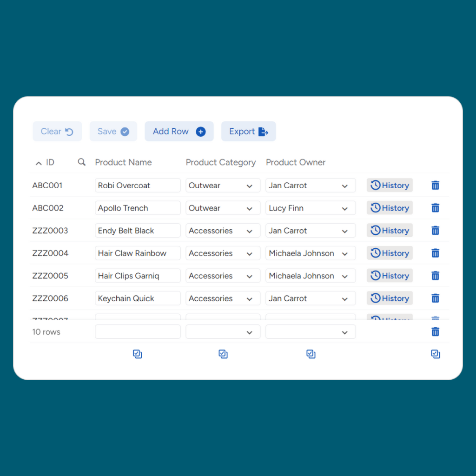The image size is (476, 476).
Task: Click the Product Owner column header
Action: coord(296,162)
